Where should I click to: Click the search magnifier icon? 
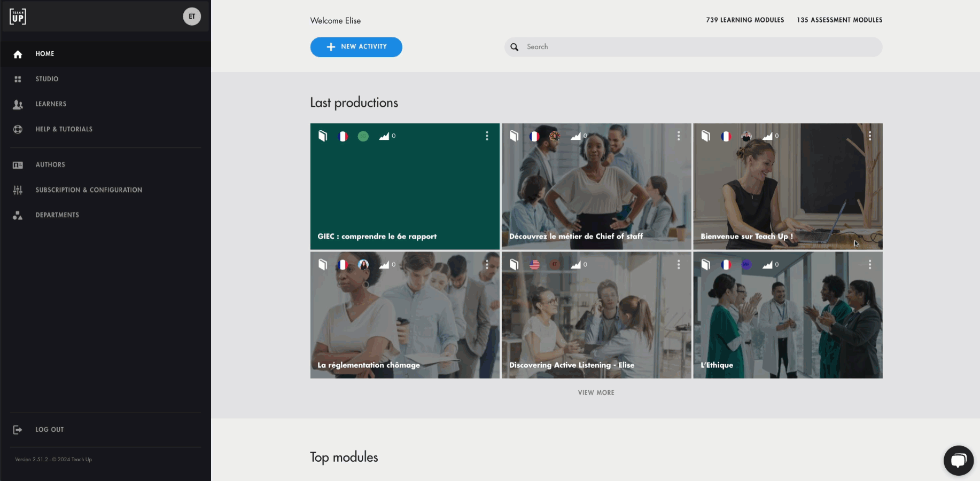514,47
